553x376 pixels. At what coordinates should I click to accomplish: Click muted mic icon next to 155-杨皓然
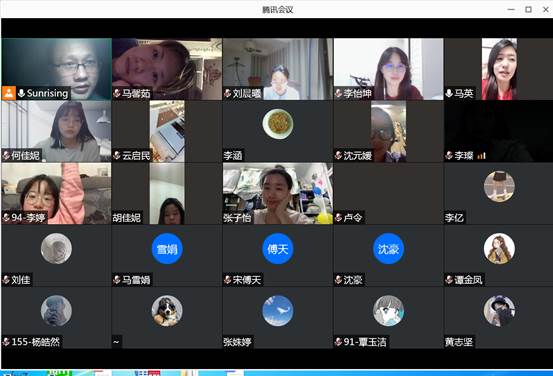[6, 341]
